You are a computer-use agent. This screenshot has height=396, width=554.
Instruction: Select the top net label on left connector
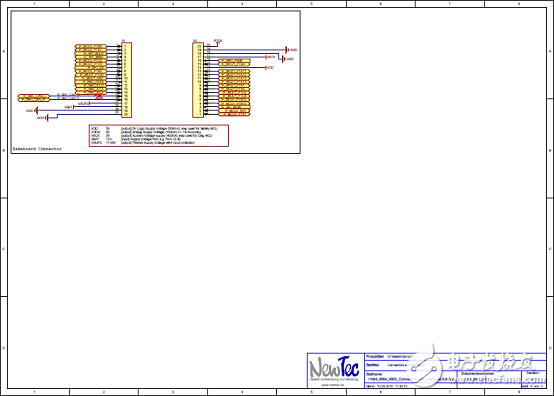(91, 46)
